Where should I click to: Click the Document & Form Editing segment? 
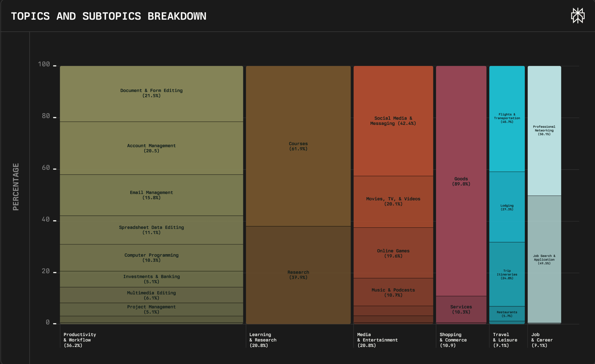tap(151, 93)
